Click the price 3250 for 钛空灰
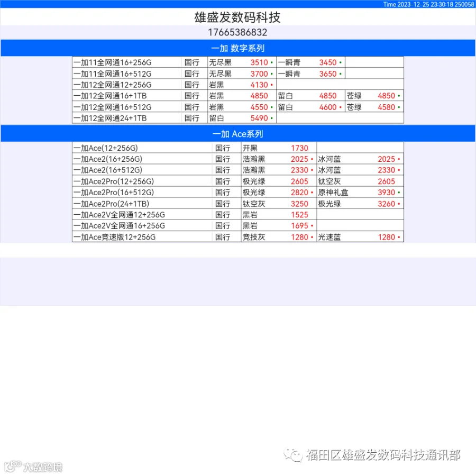The width and height of the screenshot is (476, 476). click(299, 204)
